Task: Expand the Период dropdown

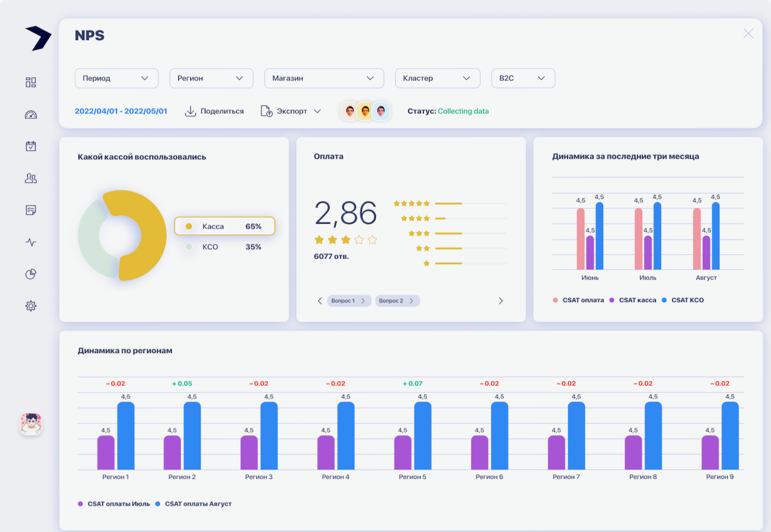Action: (116, 78)
